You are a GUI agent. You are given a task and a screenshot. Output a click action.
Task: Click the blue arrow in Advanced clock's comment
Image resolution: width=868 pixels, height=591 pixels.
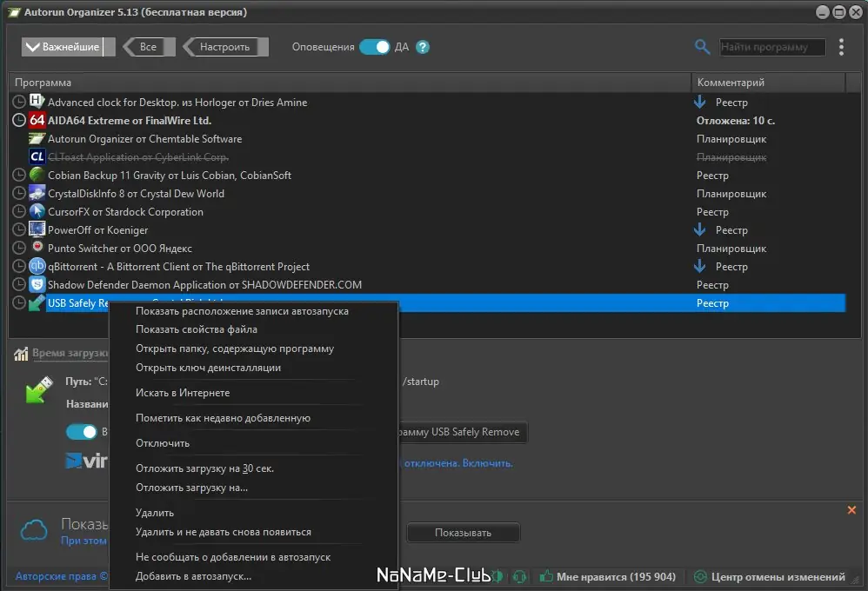tap(700, 102)
